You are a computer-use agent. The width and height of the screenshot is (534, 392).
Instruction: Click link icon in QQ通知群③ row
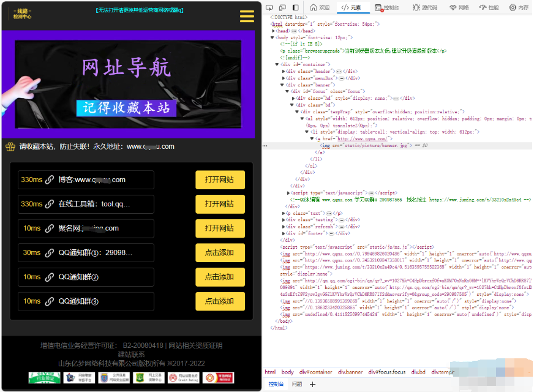click(x=50, y=301)
